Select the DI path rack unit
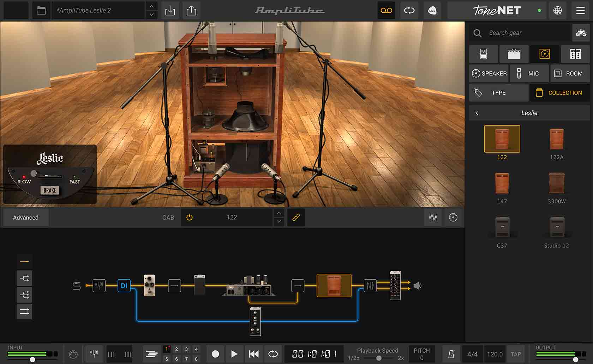The image size is (593, 364). pos(255,321)
